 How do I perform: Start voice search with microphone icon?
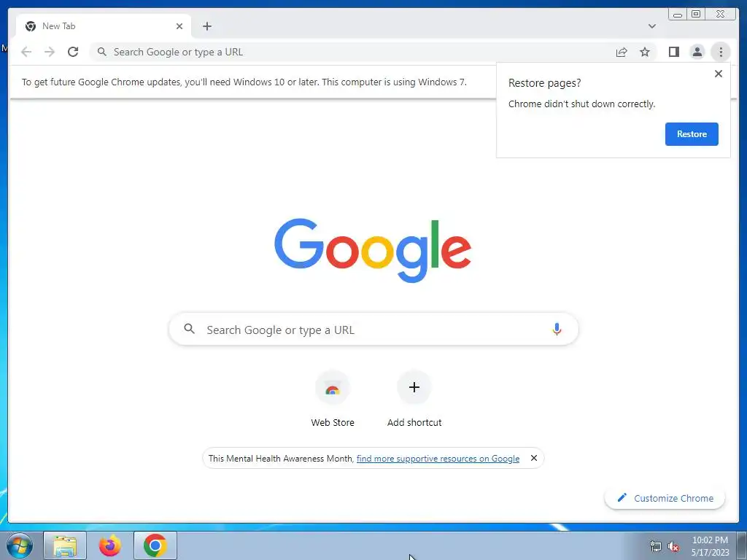pos(557,329)
